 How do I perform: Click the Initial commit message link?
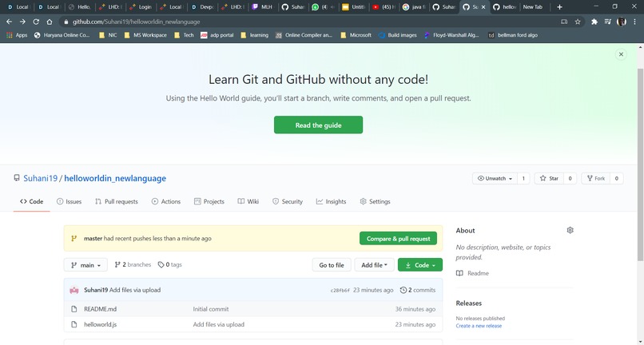coord(211,309)
